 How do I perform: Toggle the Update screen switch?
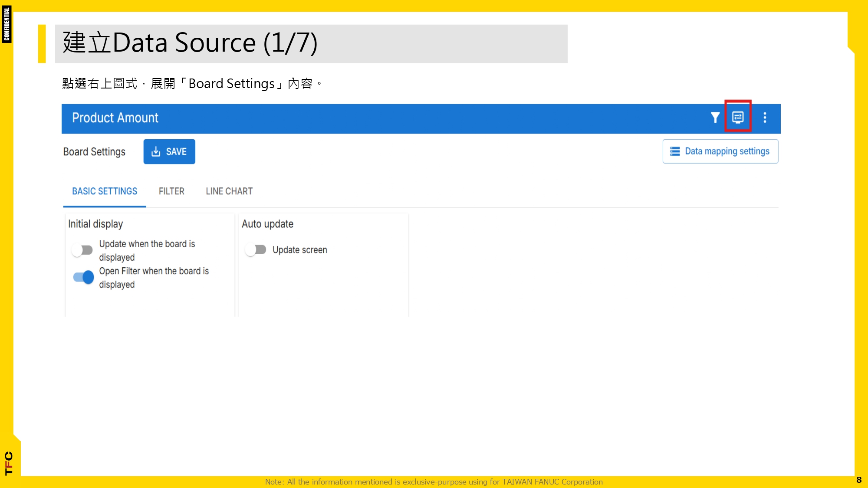point(256,250)
